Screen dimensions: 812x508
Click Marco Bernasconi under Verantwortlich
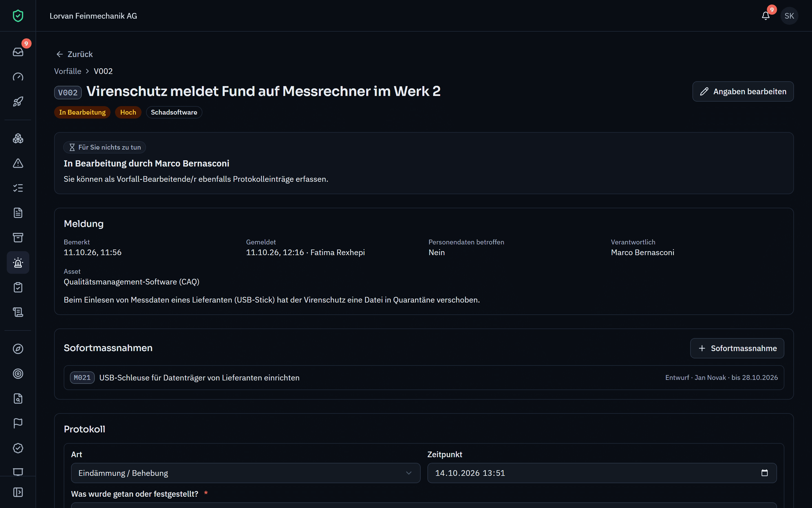pyautogui.click(x=642, y=252)
